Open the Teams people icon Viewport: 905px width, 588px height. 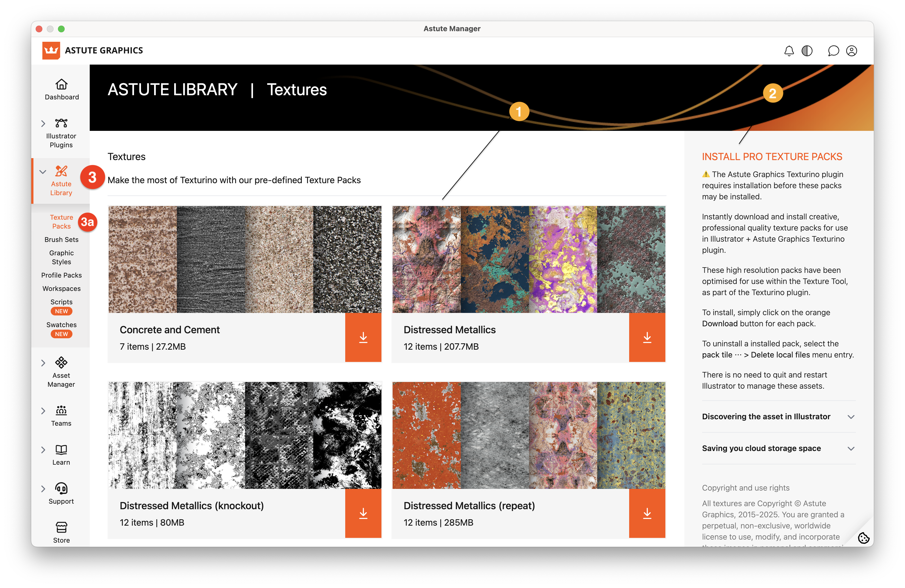pyautogui.click(x=61, y=410)
